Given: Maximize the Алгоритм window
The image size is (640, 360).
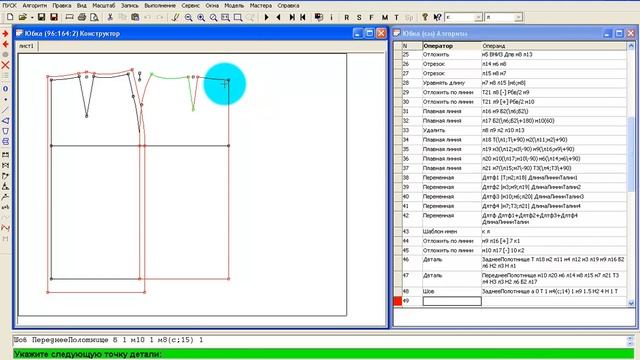Looking at the screenshot, I should [x=619, y=33].
